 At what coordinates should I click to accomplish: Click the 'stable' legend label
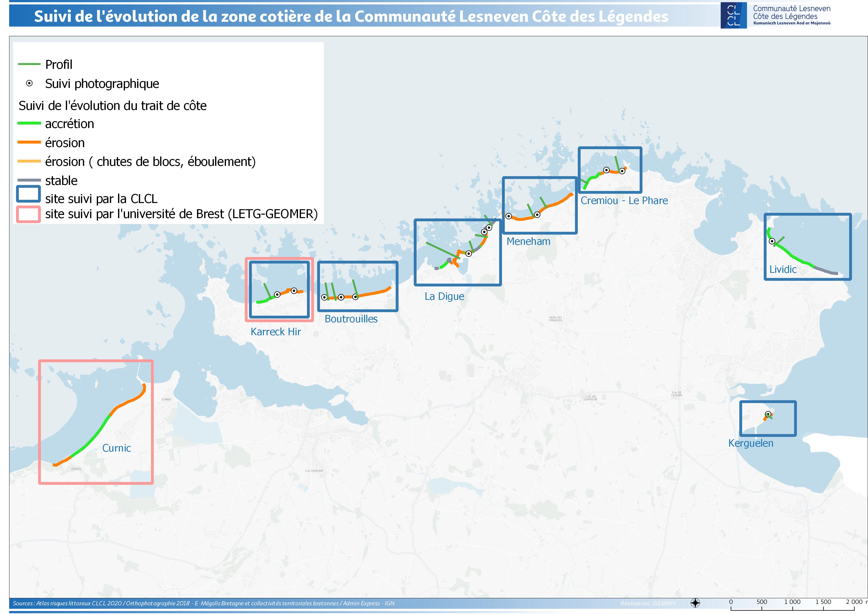(x=61, y=180)
